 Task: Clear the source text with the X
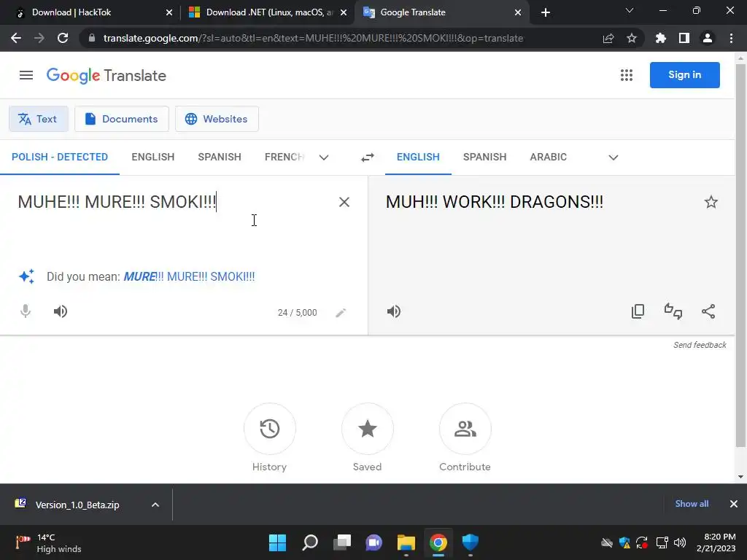tap(344, 202)
